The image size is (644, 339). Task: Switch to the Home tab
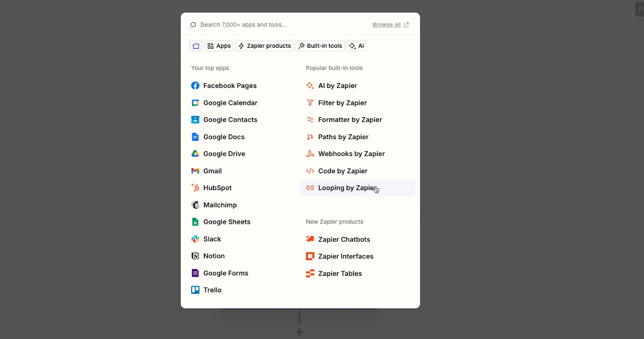point(196,46)
